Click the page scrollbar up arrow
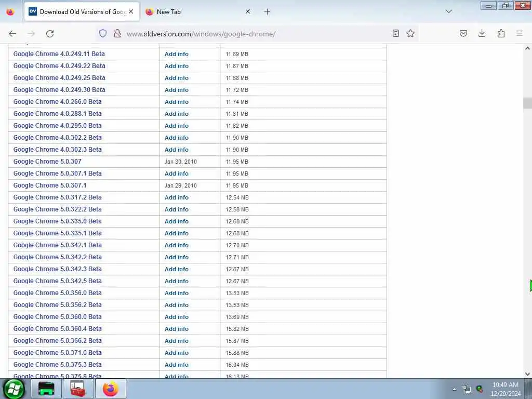 click(527, 48)
